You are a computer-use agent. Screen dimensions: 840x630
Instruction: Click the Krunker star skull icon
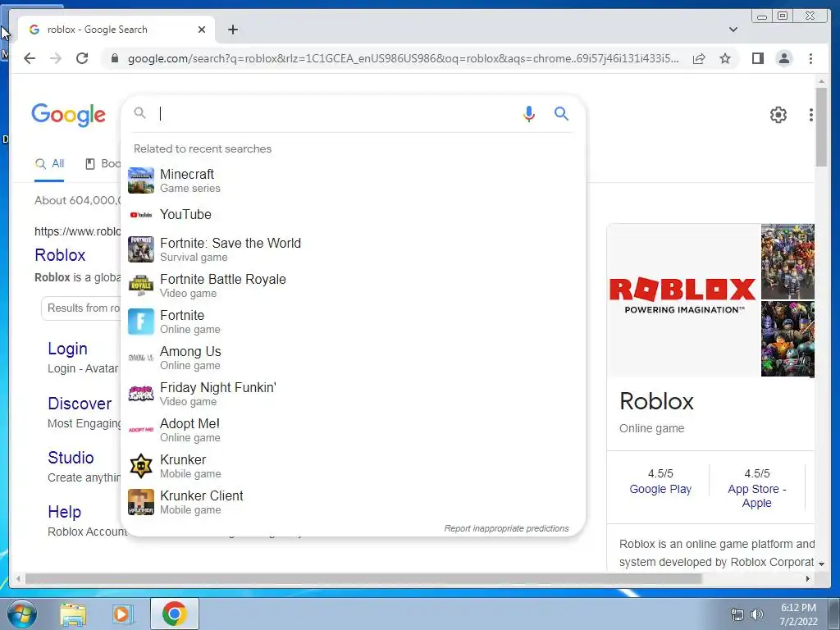click(141, 466)
